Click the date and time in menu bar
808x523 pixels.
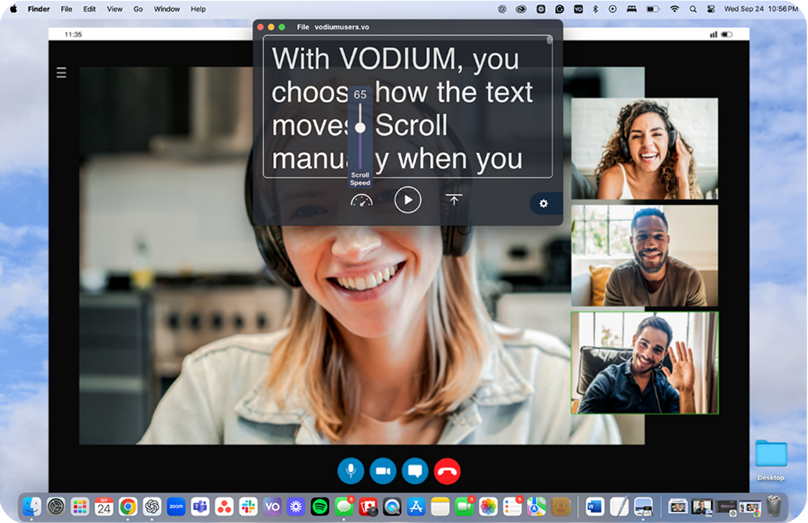(761, 9)
